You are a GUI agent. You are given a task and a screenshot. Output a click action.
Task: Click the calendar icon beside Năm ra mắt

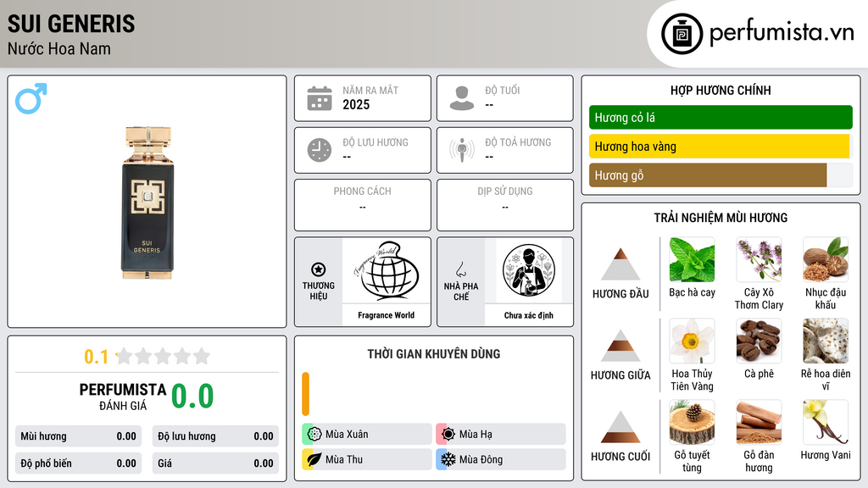click(320, 98)
